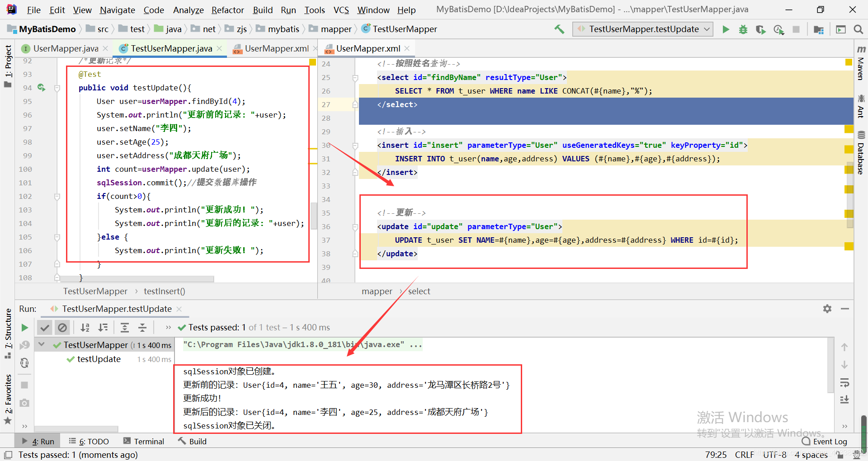The width and height of the screenshot is (868, 461).
Task: Fold the insert tag at line 30
Action: click(355, 146)
